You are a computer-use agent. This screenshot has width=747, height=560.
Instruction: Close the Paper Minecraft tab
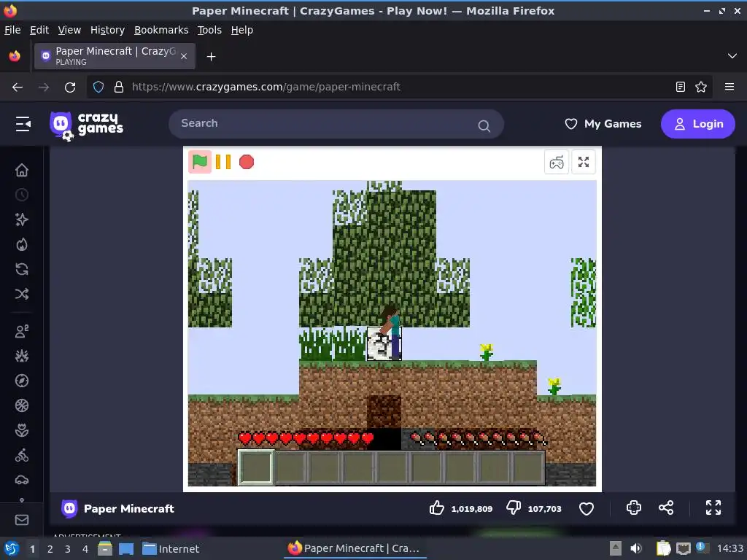point(184,56)
